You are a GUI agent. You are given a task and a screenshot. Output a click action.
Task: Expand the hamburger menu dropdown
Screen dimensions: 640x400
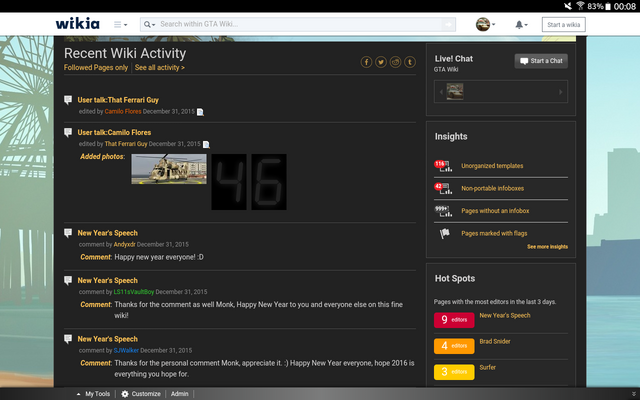click(x=120, y=24)
